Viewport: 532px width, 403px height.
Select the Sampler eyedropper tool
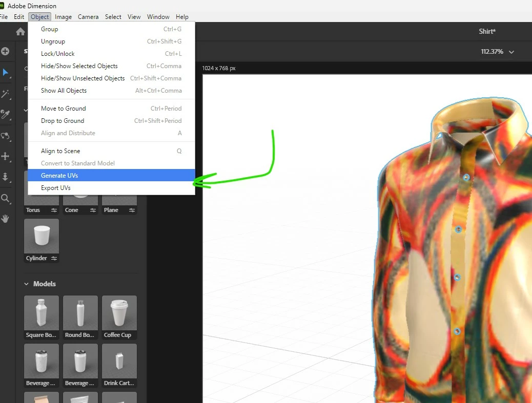[x=6, y=115]
